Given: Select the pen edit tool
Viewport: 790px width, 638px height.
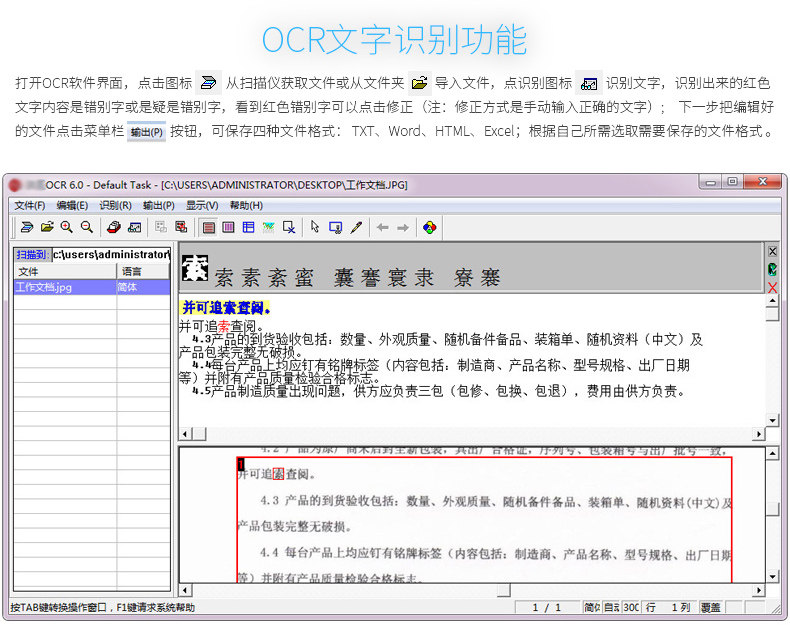Looking at the screenshot, I should click(x=356, y=227).
